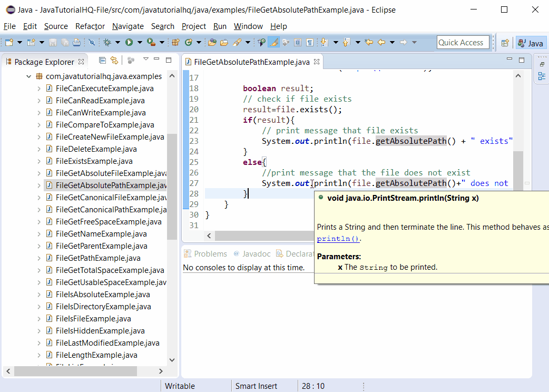
Task: Toggle Show Whitespace Characters pilcrow icon
Action: pyautogui.click(x=309, y=42)
